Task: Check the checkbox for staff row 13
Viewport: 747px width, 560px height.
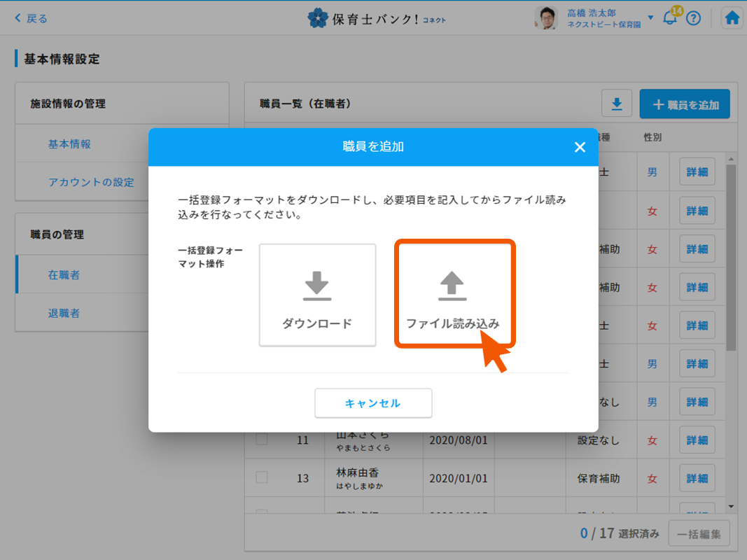Action: [x=262, y=478]
